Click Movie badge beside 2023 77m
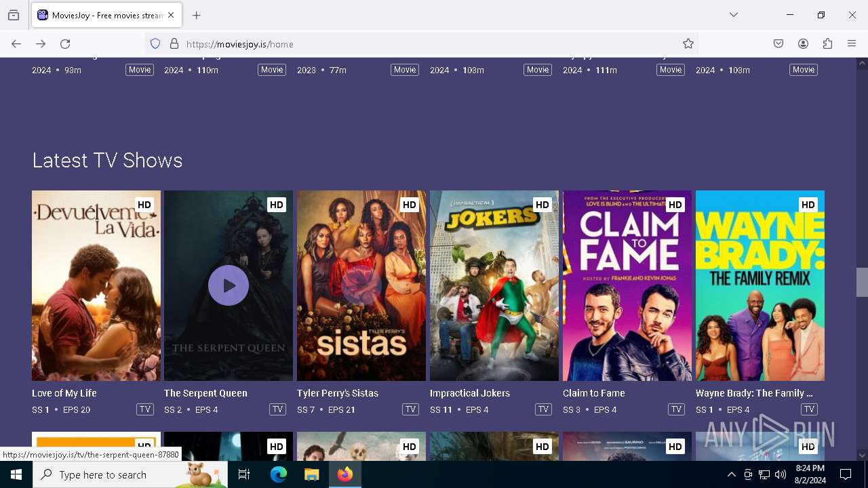868x488 pixels. (x=405, y=70)
